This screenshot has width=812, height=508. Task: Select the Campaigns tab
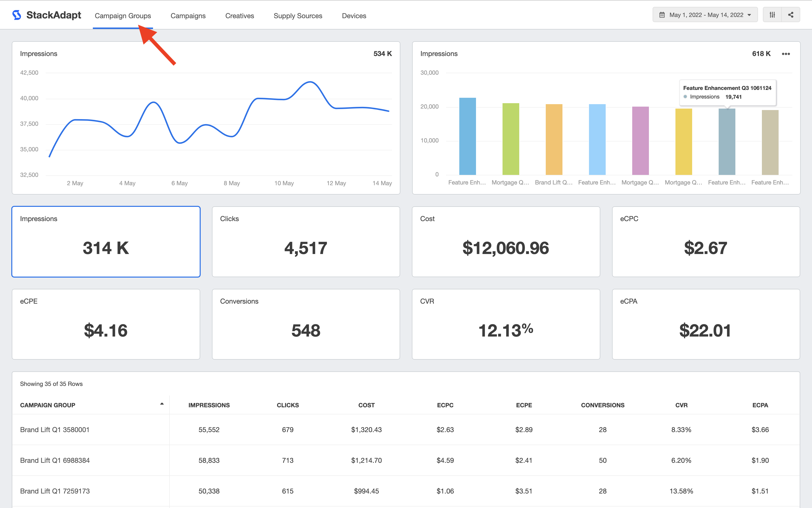coord(188,16)
